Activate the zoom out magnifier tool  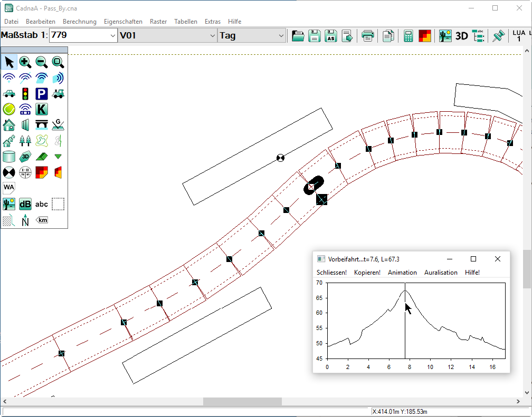[x=42, y=62]
